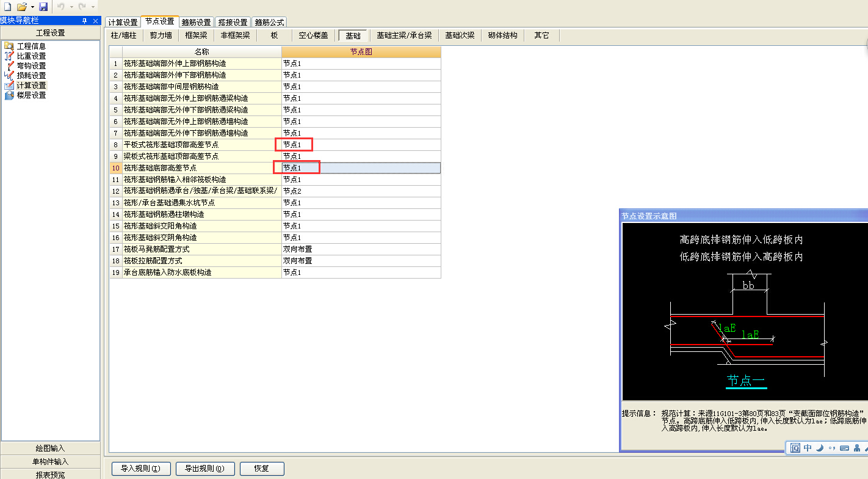Screen dimensions: 868x479
Task: Click the 节点图 column header
Action: (x=361, y=52)
